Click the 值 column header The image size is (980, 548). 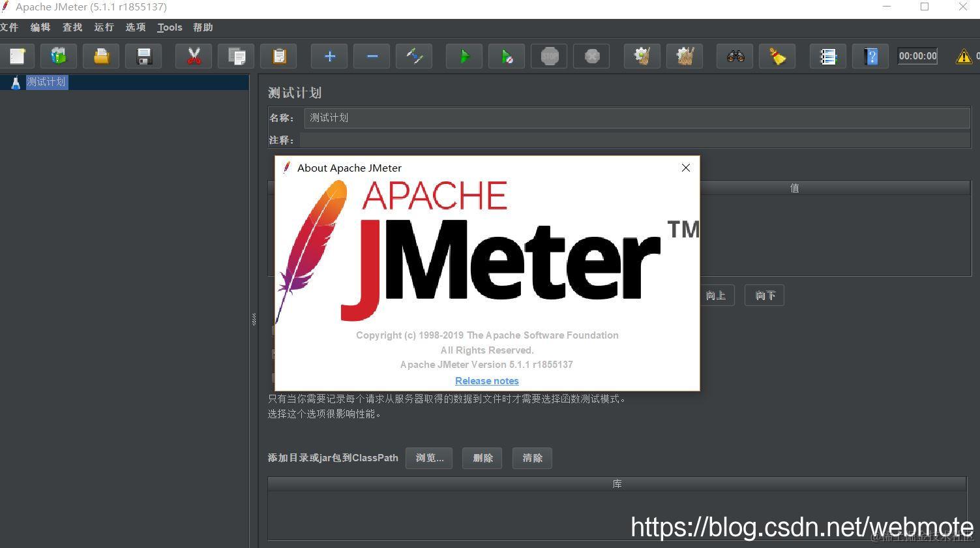(794, 188)
